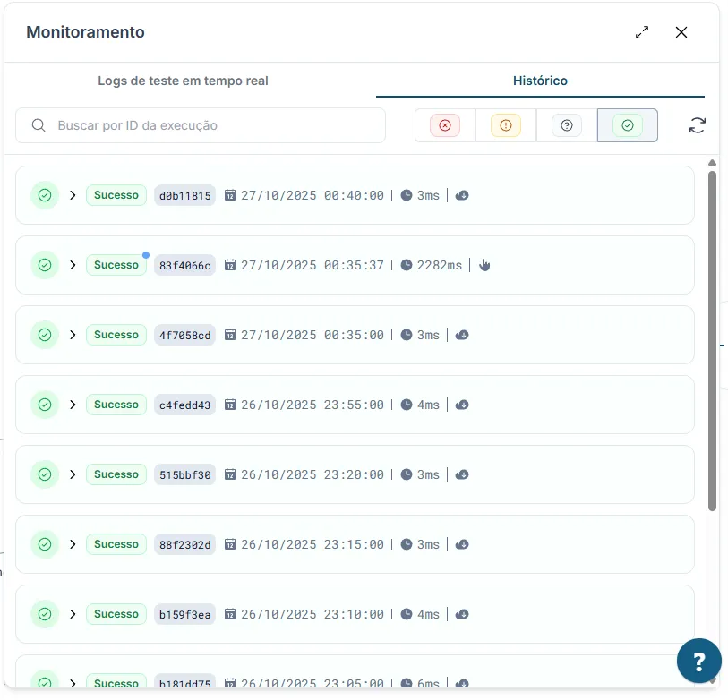Click the green check status icon for 83f4066c

[x=45, y=265]
